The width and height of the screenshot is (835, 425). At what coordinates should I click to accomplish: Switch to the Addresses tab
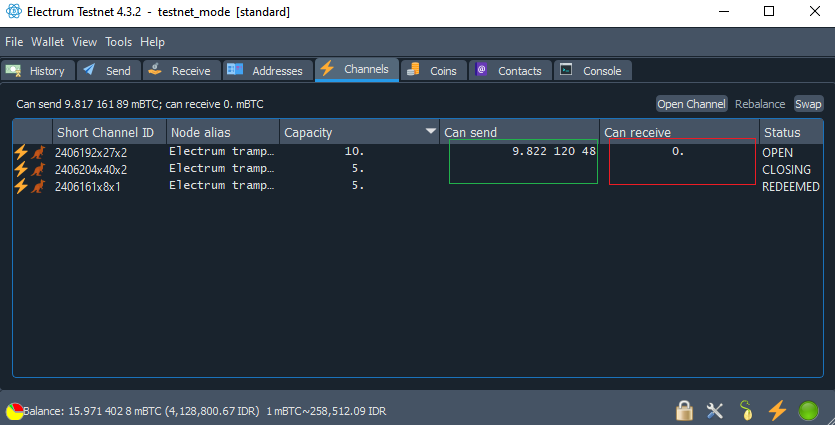click(267, 70)
